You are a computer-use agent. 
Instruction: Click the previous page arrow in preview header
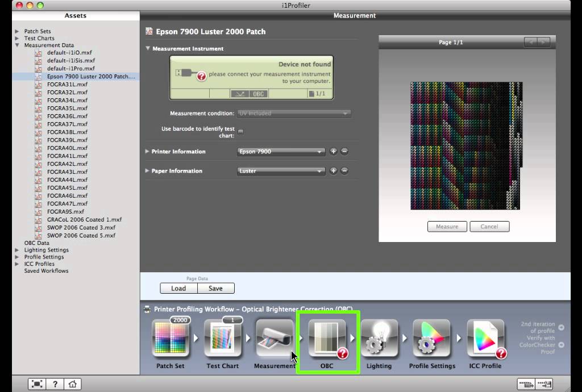point(531,42)
